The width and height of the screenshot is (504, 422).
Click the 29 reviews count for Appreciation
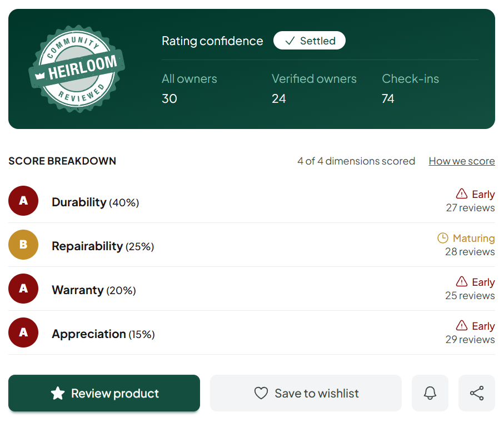click(470, 339)
